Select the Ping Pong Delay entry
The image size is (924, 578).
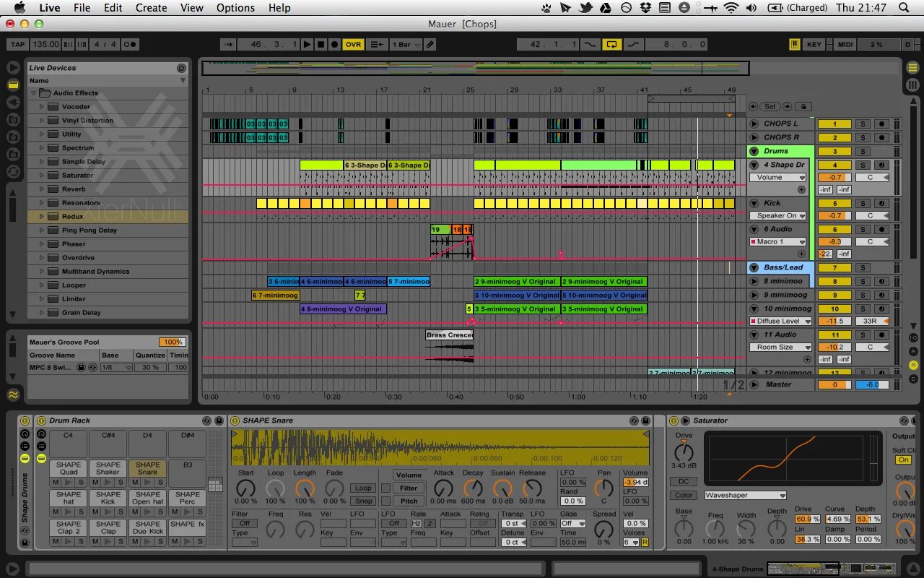(108, 230)
